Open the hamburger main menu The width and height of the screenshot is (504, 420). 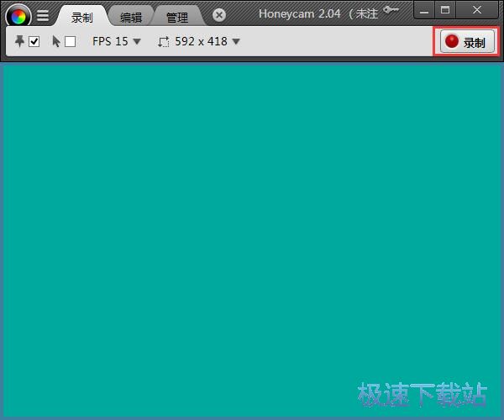(43, 15)
